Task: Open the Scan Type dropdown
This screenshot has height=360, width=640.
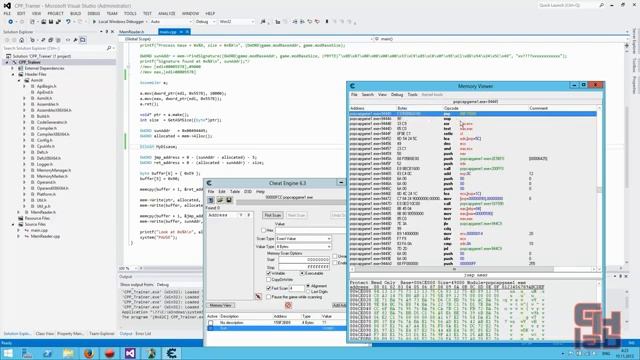Action: click(303, 238)
